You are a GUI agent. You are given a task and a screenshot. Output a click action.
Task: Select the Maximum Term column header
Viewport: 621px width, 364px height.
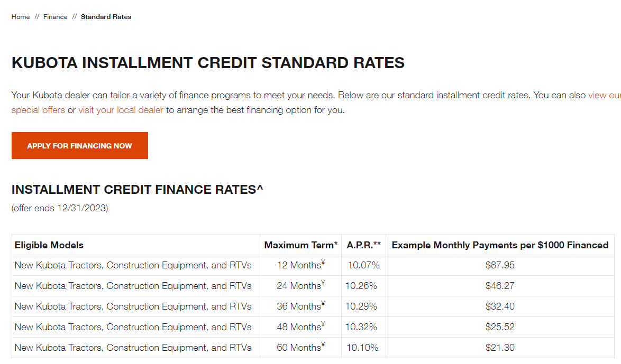click(x=300, y=245)
